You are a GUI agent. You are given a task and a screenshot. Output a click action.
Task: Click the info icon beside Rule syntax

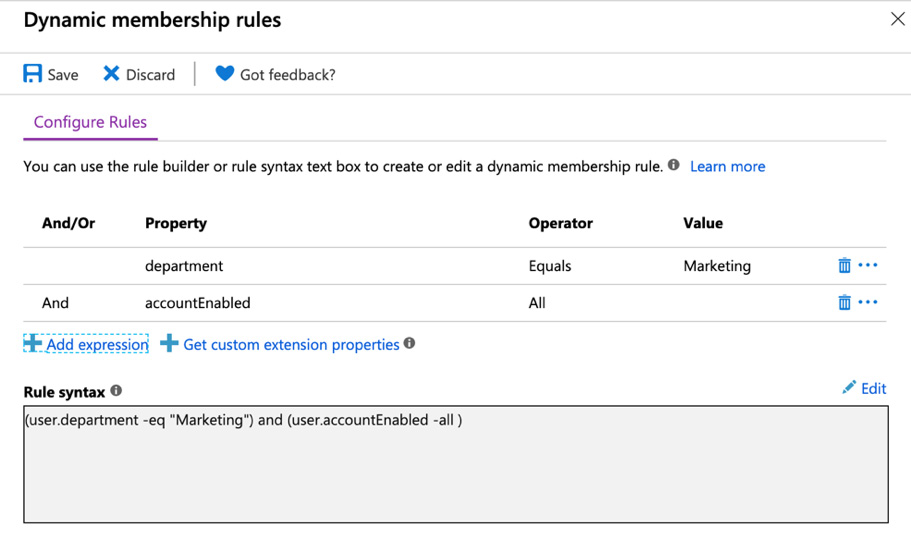click(x=116, y=391)
